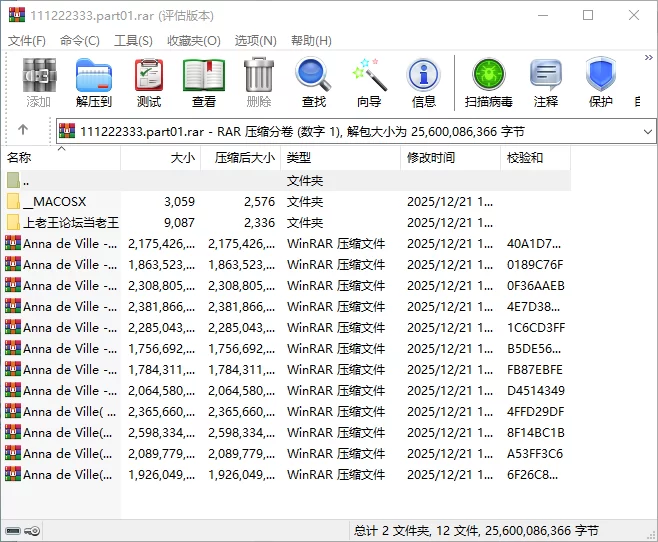This screenshot has height=542, width=658.
Task: Open the Favorites (收藏夹) menu
Action: click(193, 41)
